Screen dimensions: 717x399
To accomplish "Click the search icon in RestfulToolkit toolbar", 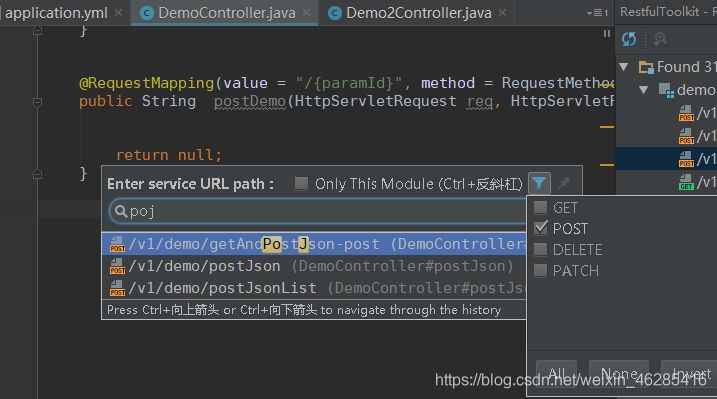I will (659, 39).
